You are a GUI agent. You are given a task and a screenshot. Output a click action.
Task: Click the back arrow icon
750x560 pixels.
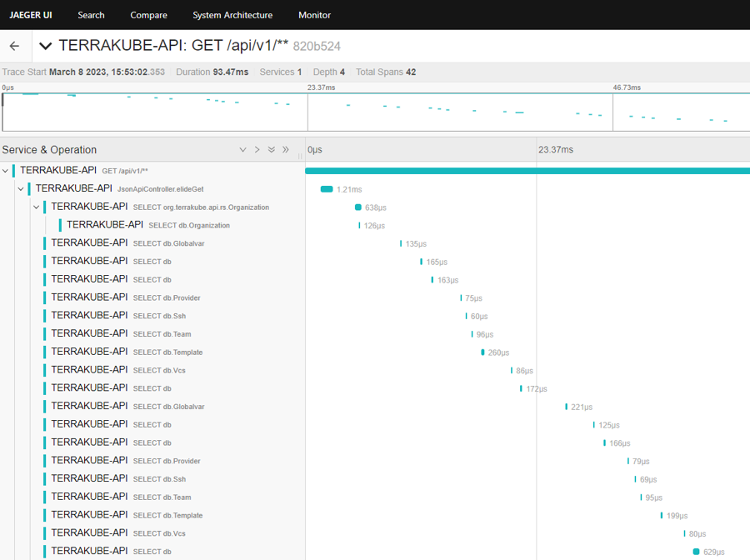[x=14, y=46]
